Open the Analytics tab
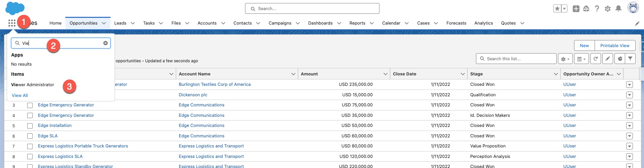The height and width of the screenshot is (168, 644). tap(484, 23)
